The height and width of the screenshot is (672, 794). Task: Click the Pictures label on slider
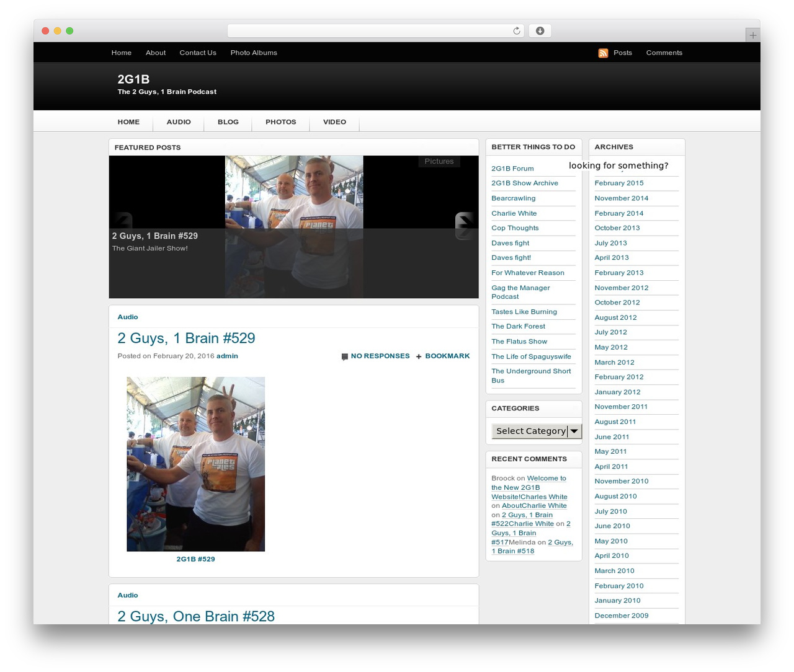pyautogui.click(x=439, y=161)
